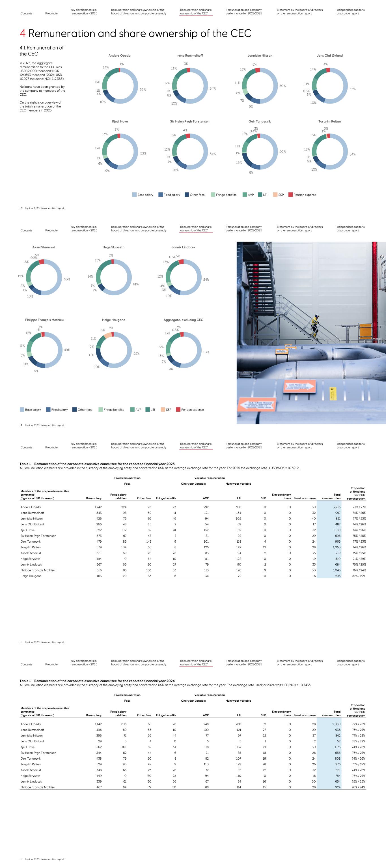This screenshot has width=386, height=868.
Task: Select the red Pension expense swatch on page 14
Action: (178, 410)
